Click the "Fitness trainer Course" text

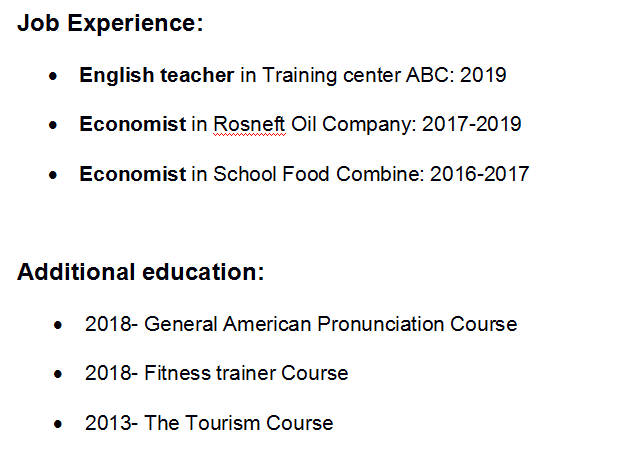246,373
